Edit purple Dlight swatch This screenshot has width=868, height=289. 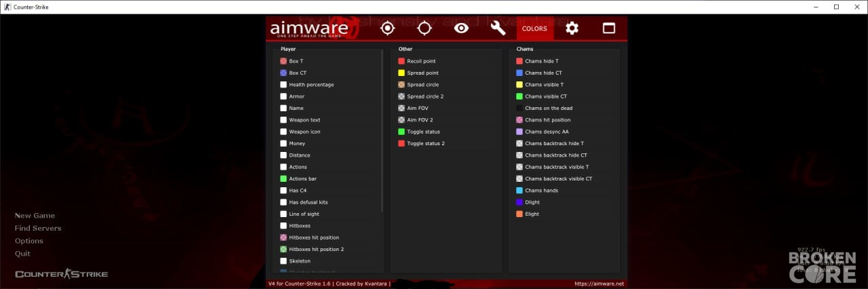pos(519,202)
